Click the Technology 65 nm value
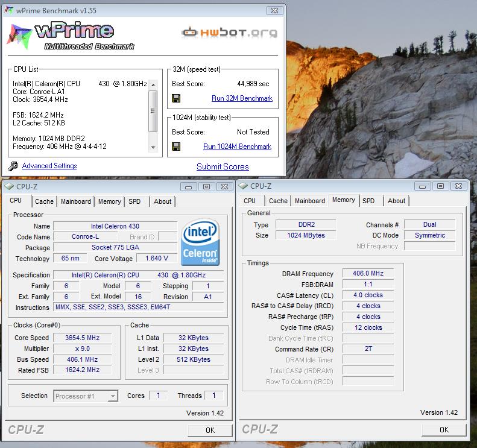Screen dimensions: 477x448 click(x=71, y=258)
